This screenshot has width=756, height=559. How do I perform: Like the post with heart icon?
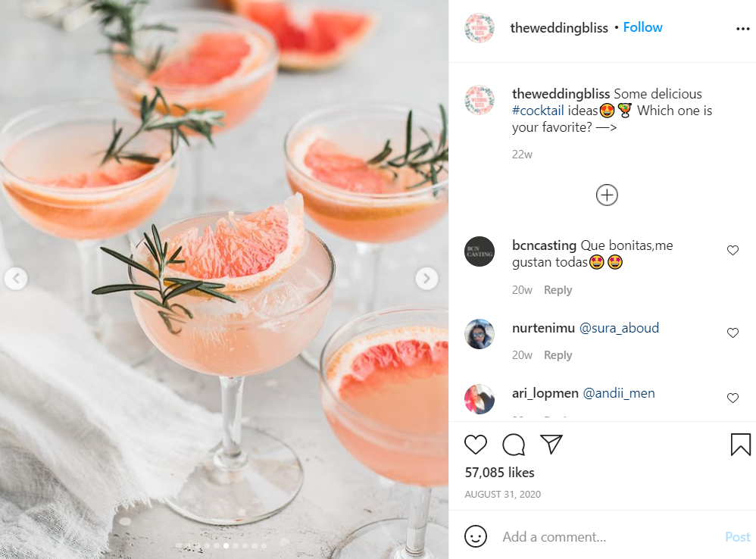point(476,445)
